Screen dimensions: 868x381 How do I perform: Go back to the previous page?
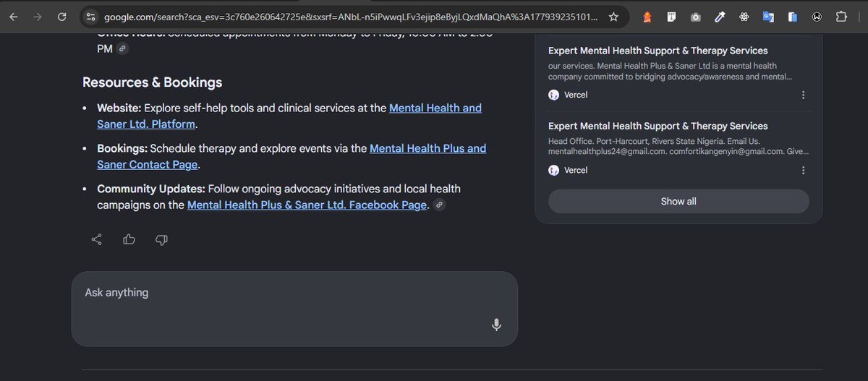14,17
